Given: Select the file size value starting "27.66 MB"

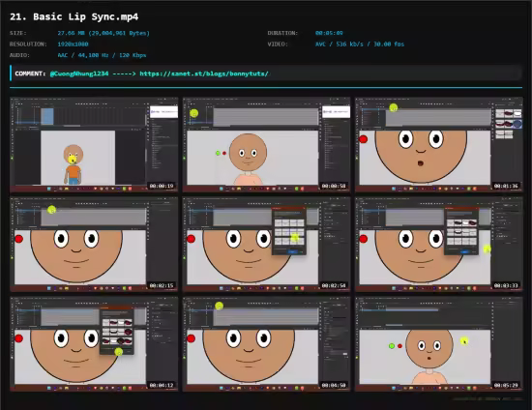Looking at the screenshot, I should point(103,33).
